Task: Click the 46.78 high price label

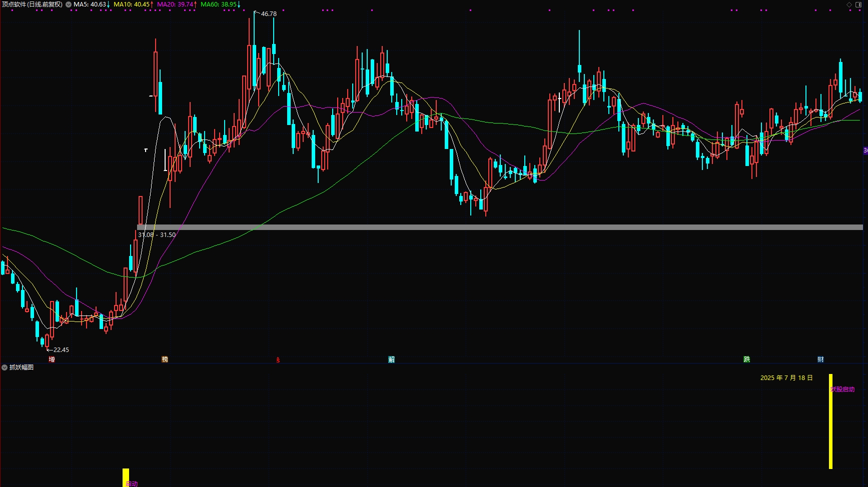Action: click(269, 14)
